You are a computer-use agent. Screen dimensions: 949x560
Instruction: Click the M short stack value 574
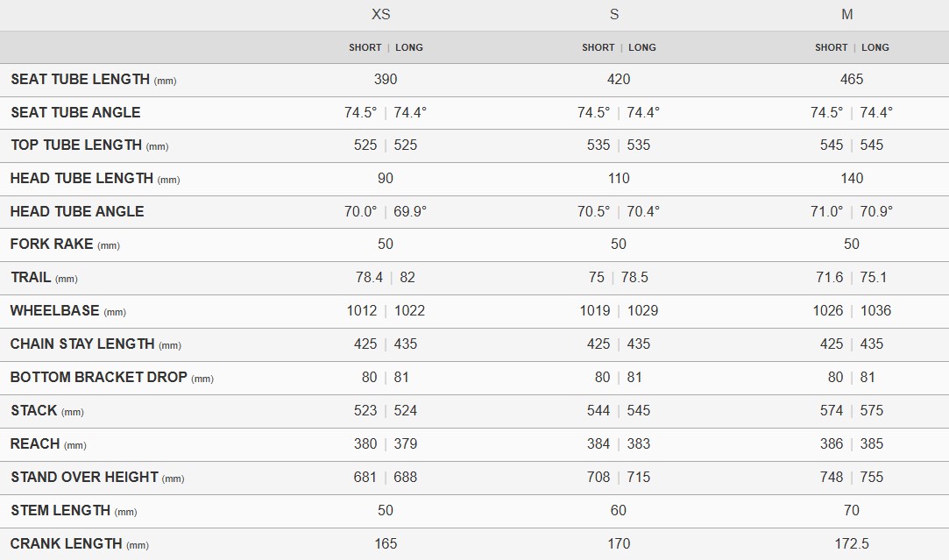(x=832, y=411)
